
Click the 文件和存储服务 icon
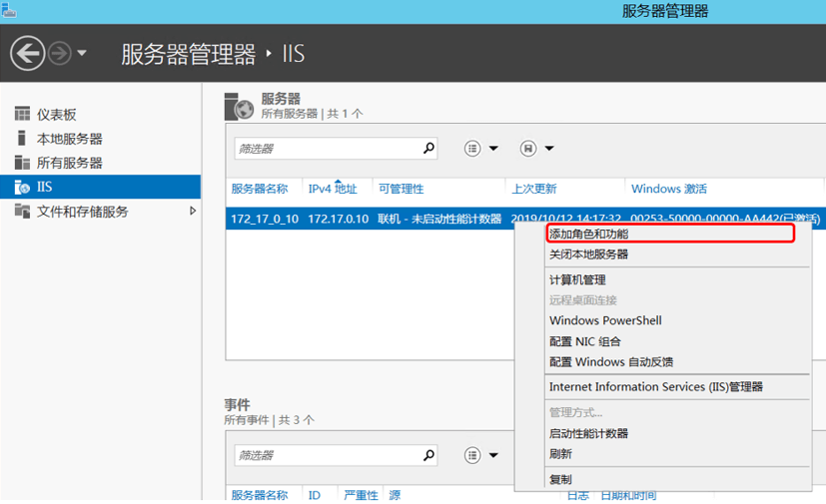tap(22, 211)
